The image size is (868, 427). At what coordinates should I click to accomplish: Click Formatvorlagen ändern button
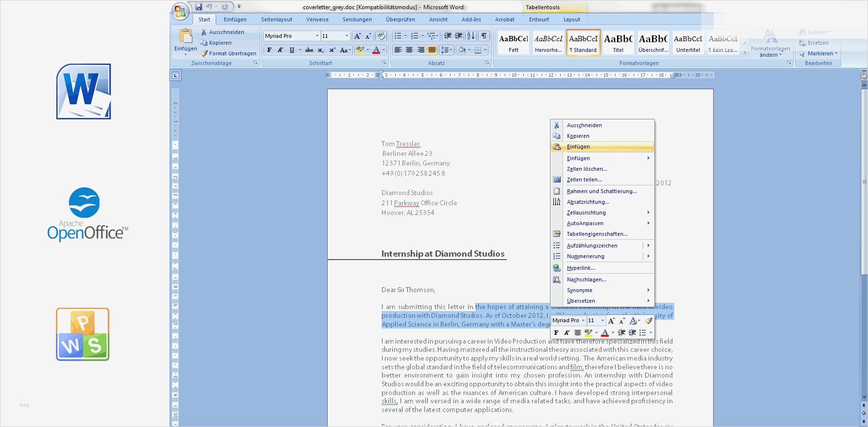click(x=770, y=44)
